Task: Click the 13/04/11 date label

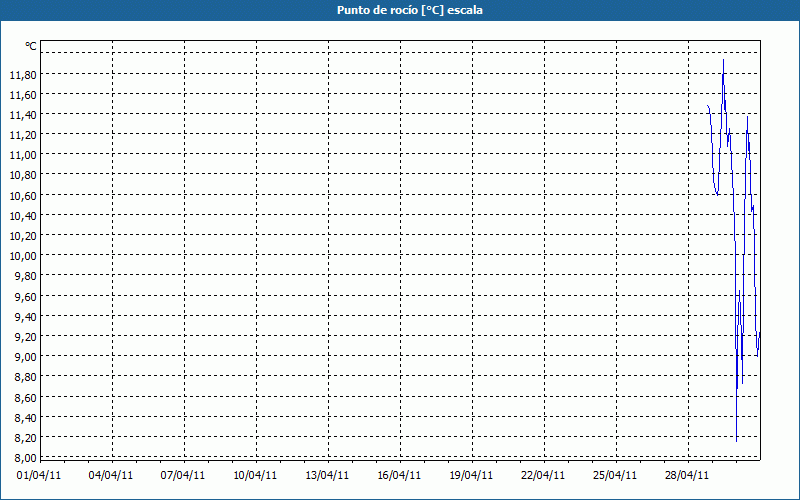Action: point(327,476)
